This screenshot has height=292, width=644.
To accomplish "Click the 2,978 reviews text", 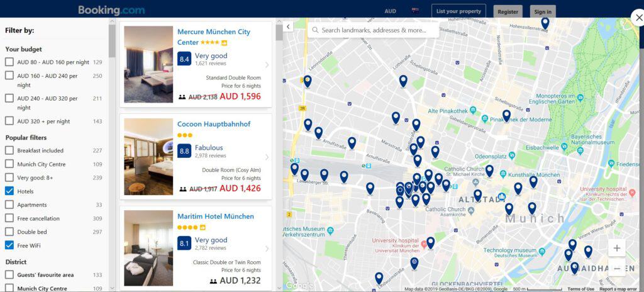I will click(x=210, y=156).
